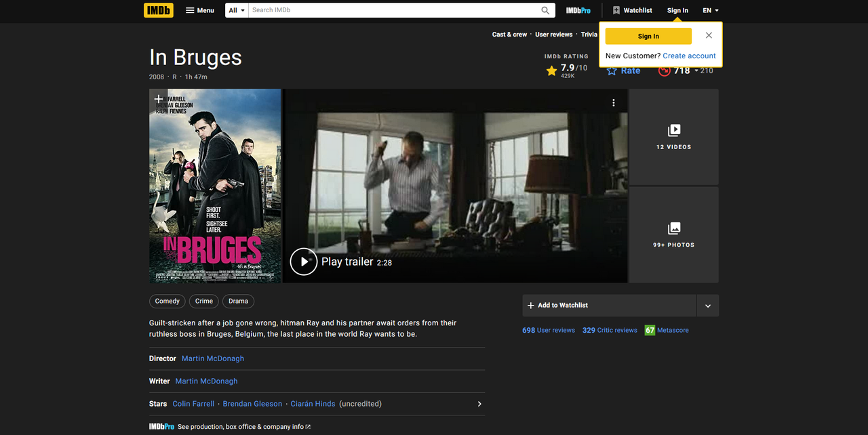Click the gold star IMDb rating
868x435 pixels.
pos(551,70)
